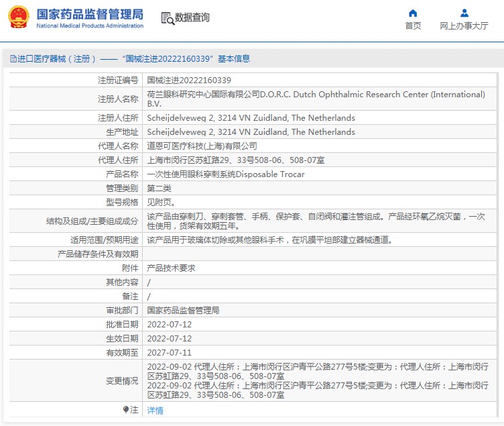Click the 附件 label

coord(130,268)
